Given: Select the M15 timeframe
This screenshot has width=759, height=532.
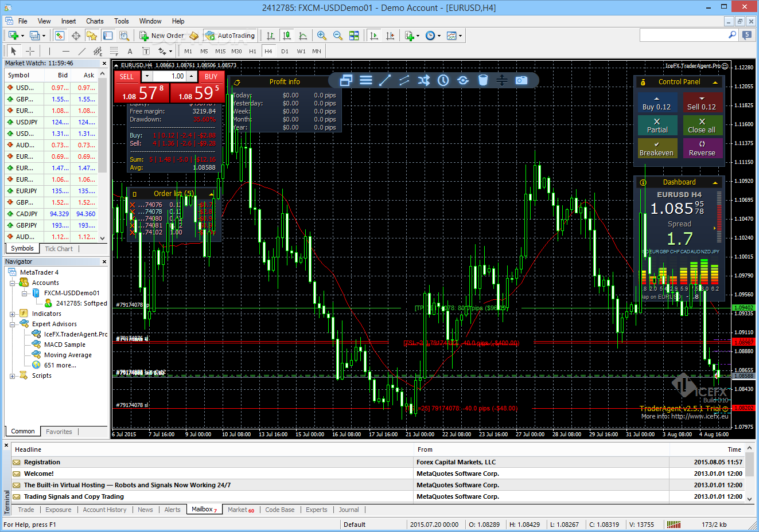Looking at the screenshot, I should pyautogui.click(x=220, y=51).
